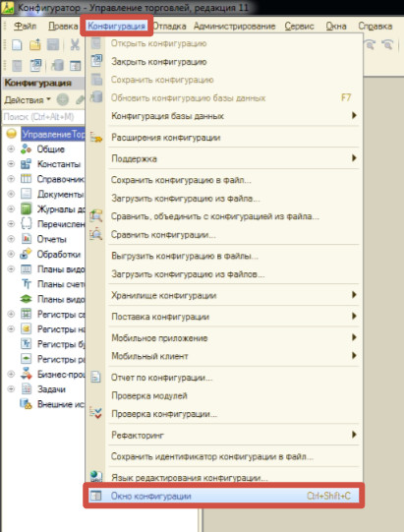Open the Окна menu
This screenshot has height=532, width=404.
click(336, 27)
